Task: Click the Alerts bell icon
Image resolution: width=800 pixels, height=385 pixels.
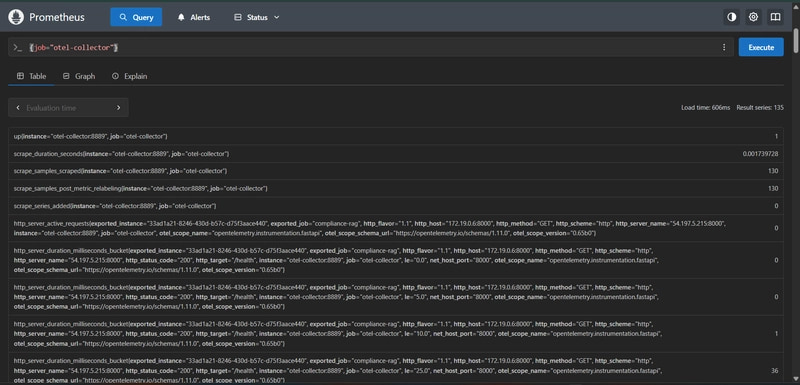Action: [x=181, y=17]
